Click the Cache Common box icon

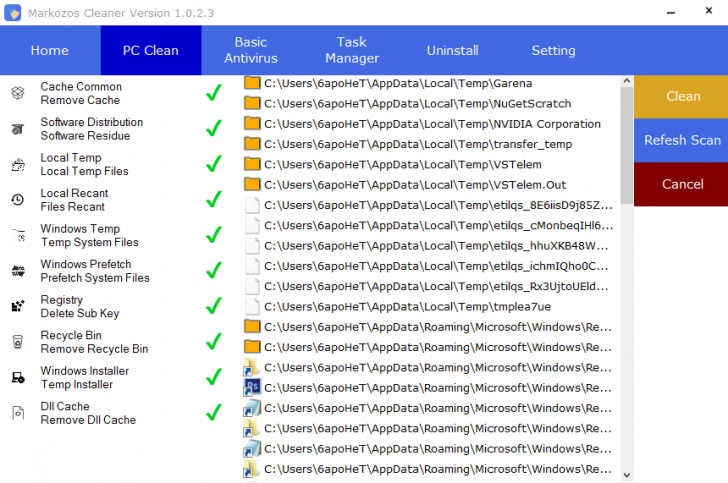pyautogui.click(x=17, y=93)
